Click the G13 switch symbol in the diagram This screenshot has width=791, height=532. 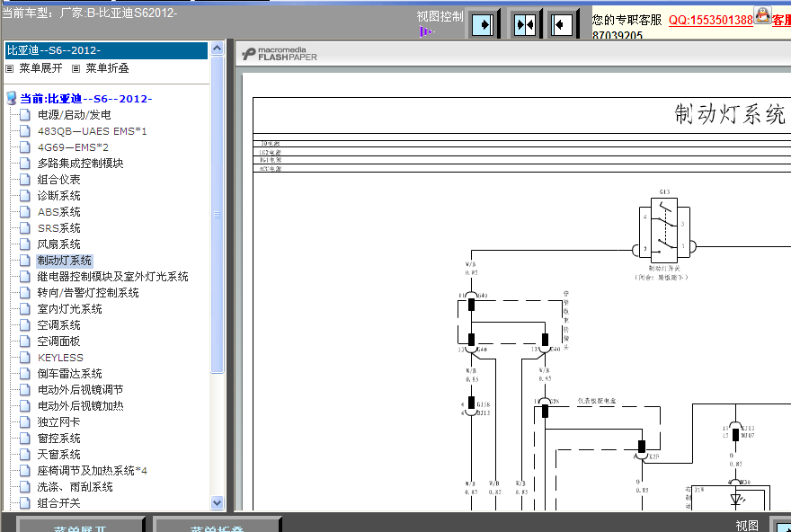pyautogui.click(x=664, y=229)
